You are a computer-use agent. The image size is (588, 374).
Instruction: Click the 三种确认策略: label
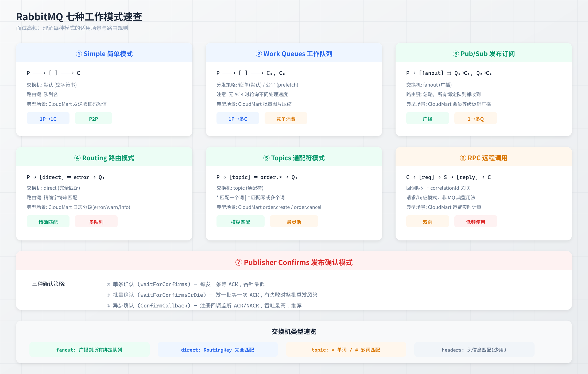point(49,284)
